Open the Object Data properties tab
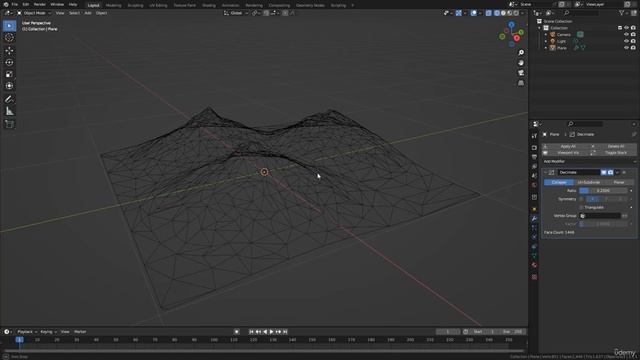 [534, 256]
